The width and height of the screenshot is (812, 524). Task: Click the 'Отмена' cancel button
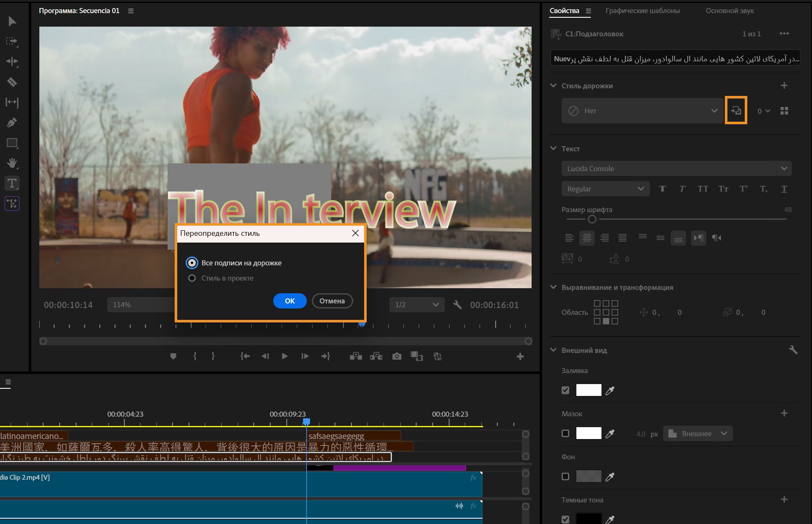(332, 301)
